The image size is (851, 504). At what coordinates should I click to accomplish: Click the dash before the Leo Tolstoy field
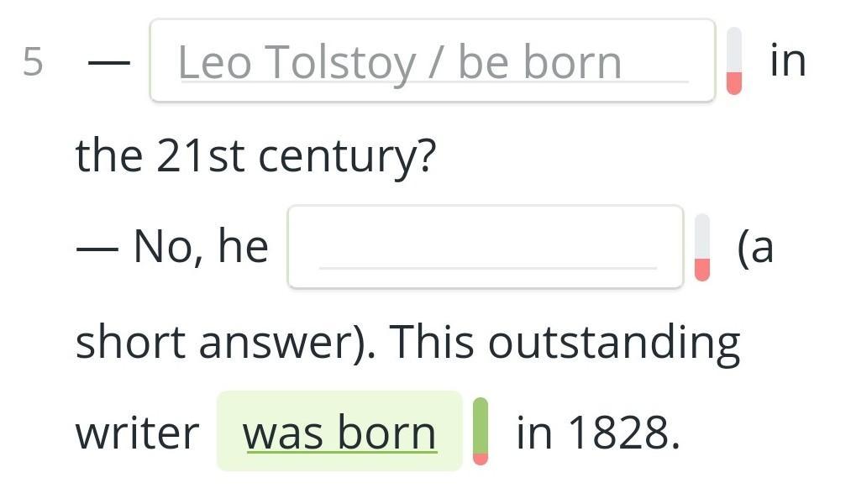109,63
